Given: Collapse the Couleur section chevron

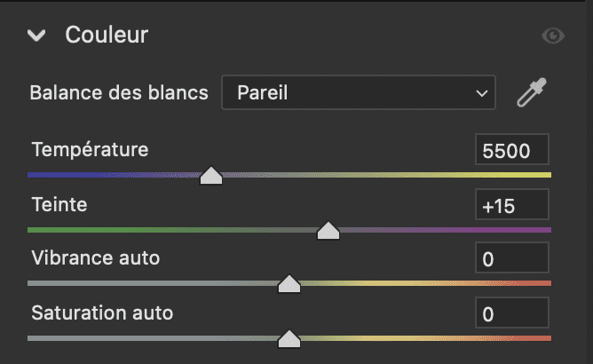Looking at the screenshot, I should point(36,36).
